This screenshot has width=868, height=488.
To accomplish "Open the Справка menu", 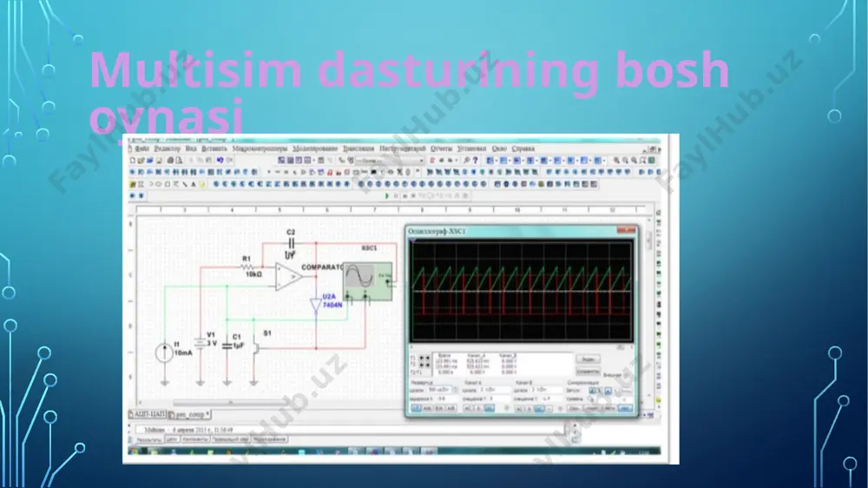I will [523, 148].
